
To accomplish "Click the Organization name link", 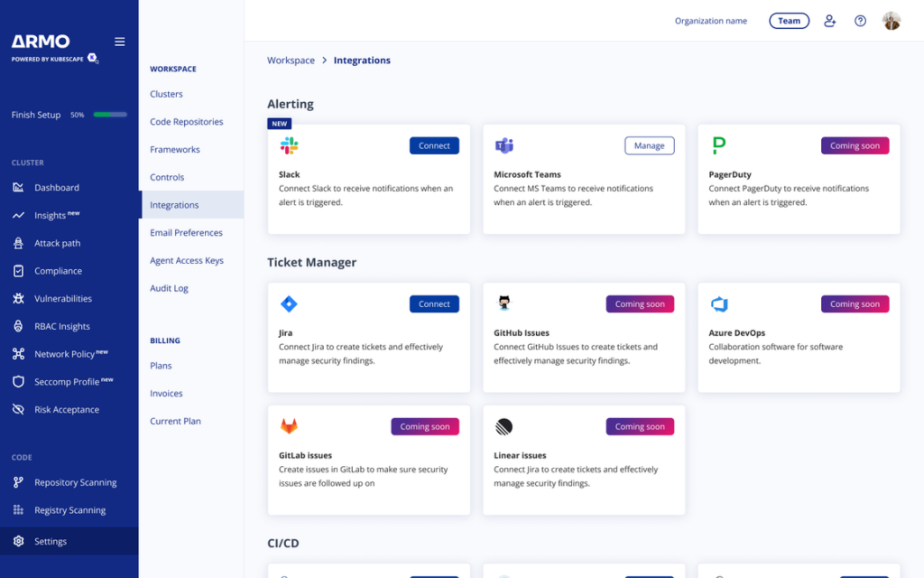I will (711, 21).
